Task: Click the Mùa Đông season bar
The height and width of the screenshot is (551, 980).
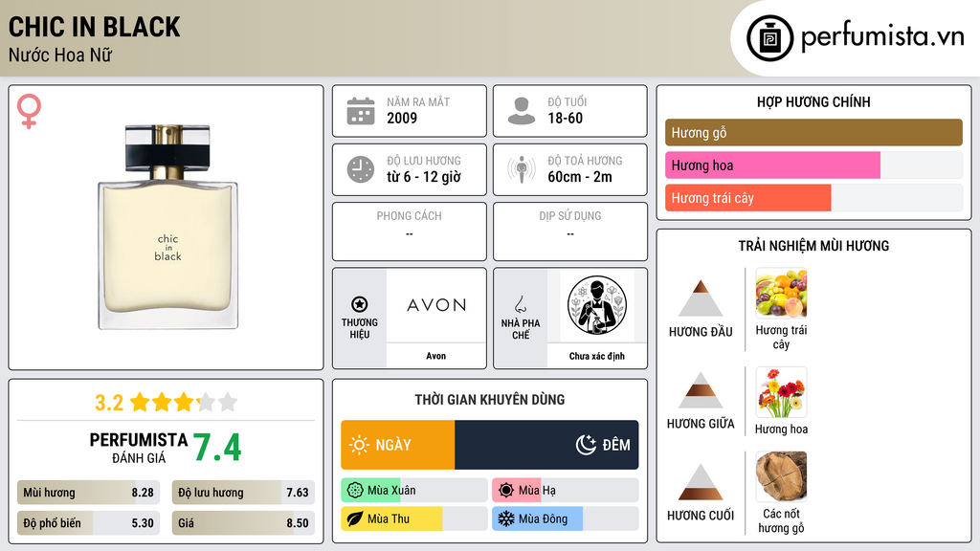Action: tap(565, 519)
